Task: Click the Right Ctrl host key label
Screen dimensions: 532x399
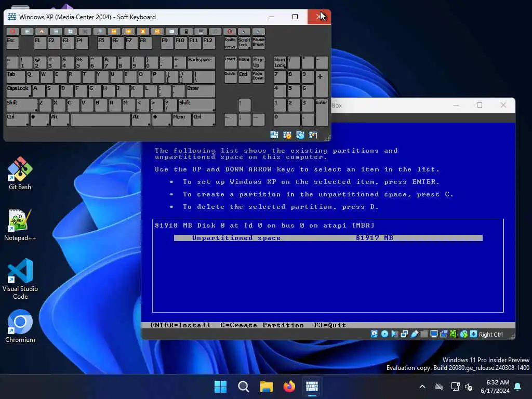Action: click(490, 334)
